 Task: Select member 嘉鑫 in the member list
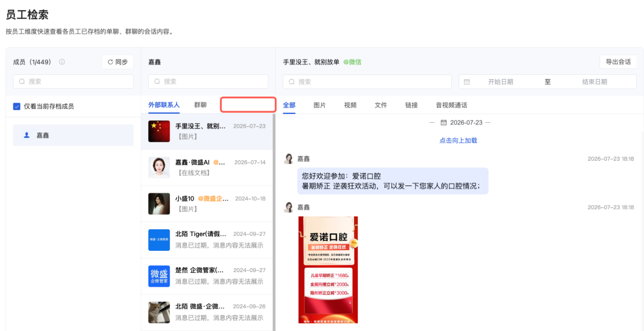point(73,135)
